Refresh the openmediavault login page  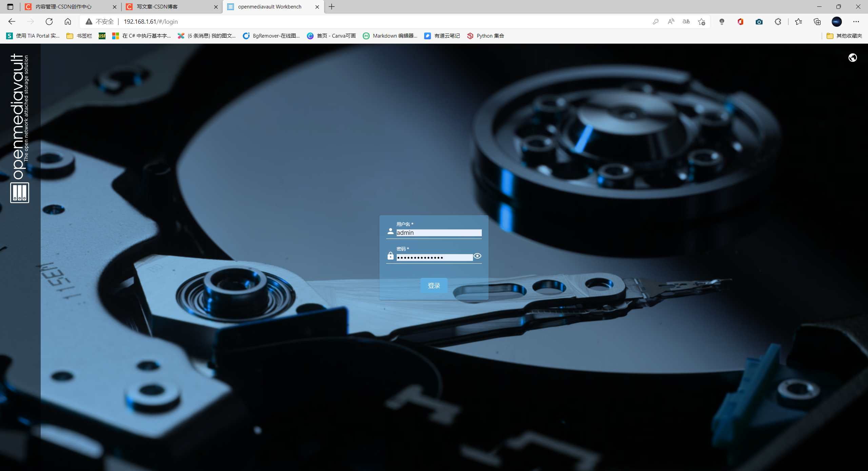[x=49, y=21]
